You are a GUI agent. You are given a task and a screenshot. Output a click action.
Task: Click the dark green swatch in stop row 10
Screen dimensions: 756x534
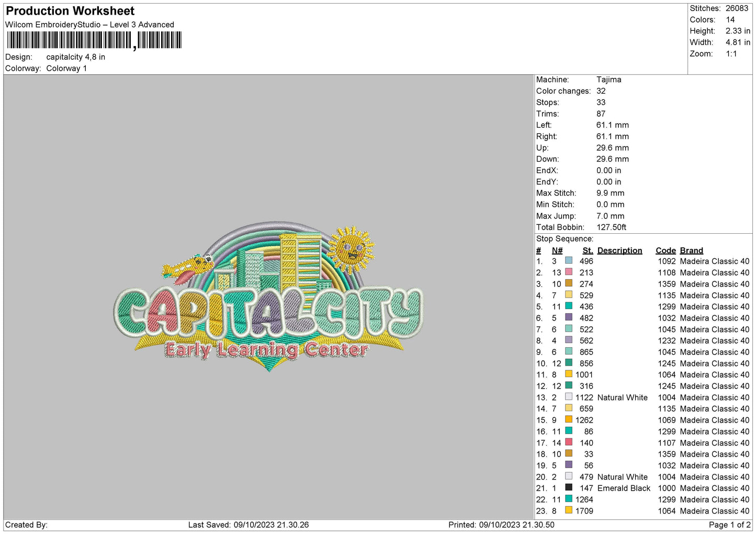[x=569, y=362]
